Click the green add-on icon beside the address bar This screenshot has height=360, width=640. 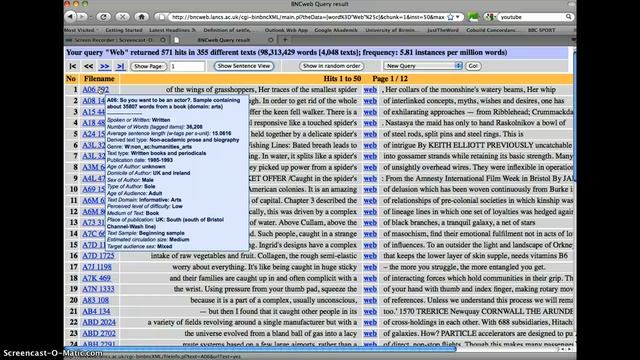pos(473,17)
